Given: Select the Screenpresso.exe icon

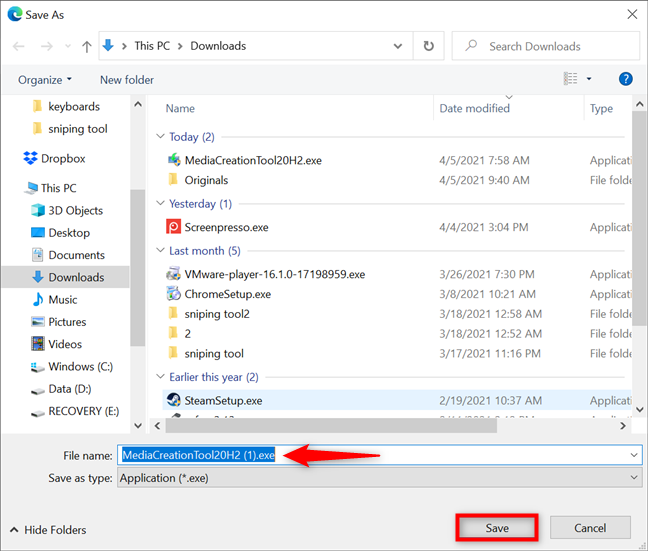Looking at the screenshot, I should (x=174, y=227).
